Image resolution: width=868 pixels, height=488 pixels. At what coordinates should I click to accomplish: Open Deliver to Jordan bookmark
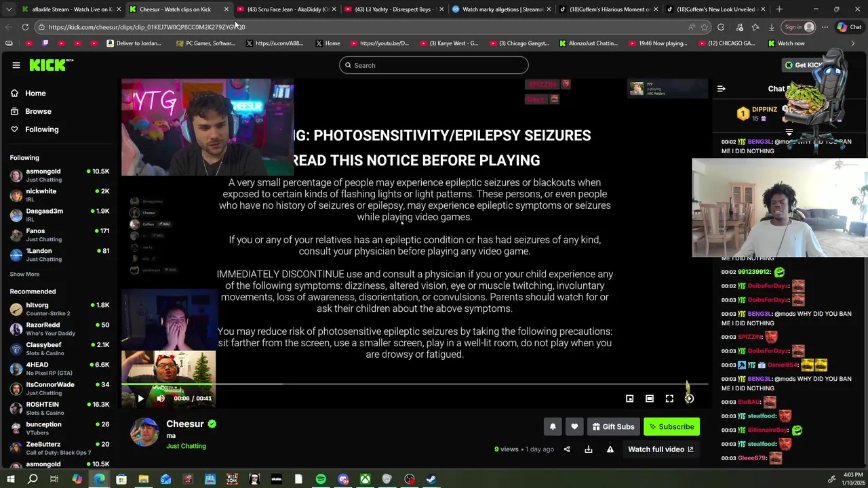[134, 43]
